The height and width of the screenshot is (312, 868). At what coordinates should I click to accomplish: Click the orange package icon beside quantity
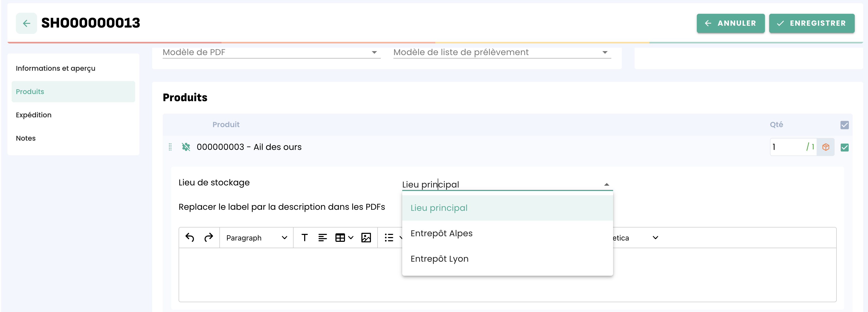tap(826, 147)
